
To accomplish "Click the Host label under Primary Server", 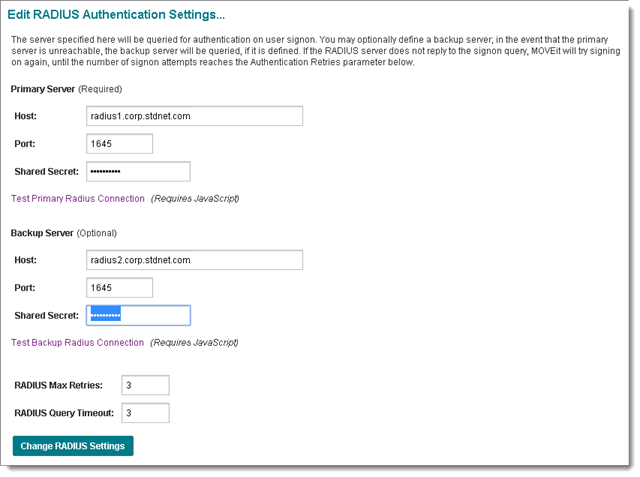I will pos(26,116).
